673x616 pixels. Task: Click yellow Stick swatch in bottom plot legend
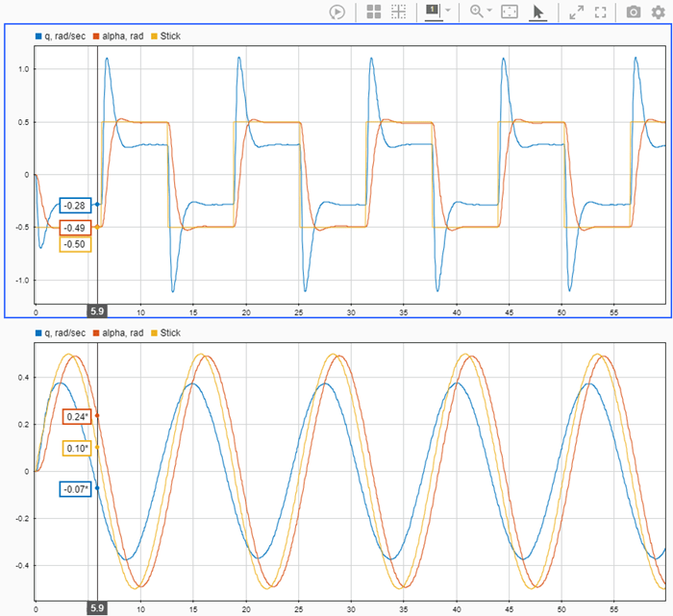pyautogui.click(x=154, y=333)
